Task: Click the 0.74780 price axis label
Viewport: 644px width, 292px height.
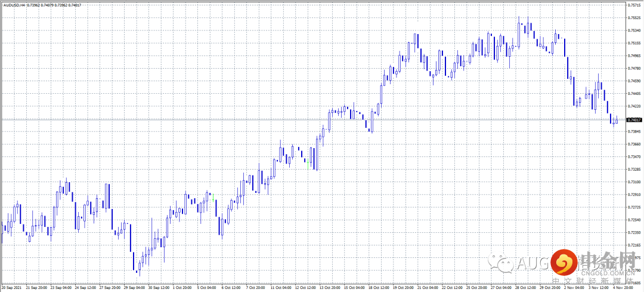Action: [x=635, y=68]
